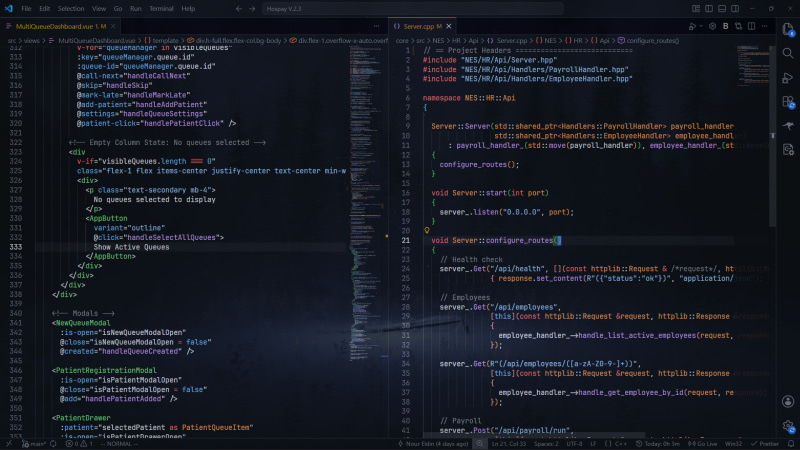Open the View menu
The width and height of the screenshot is (800, 450).
click(x=99, y=9)
